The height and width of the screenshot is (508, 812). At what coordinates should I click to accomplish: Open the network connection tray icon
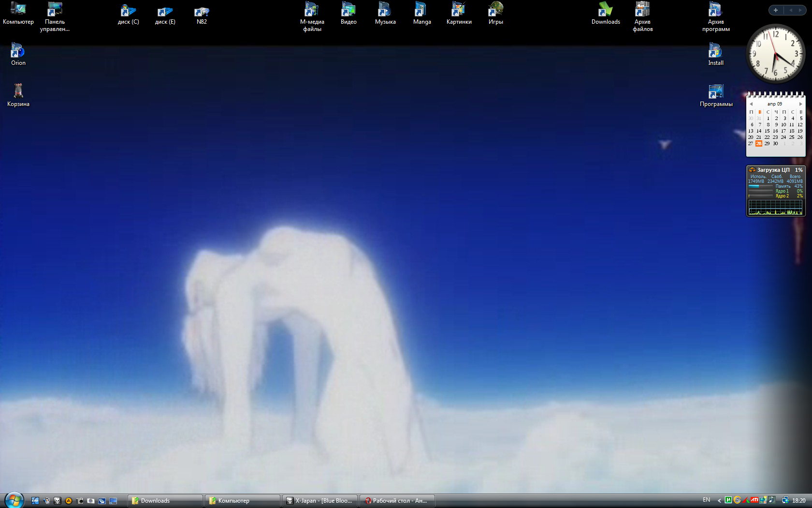point(785,500)
